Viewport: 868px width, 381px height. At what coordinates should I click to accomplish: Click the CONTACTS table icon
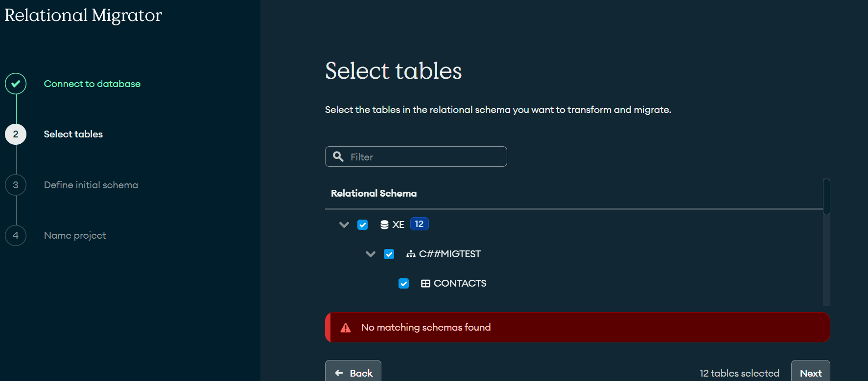(425, 283)
